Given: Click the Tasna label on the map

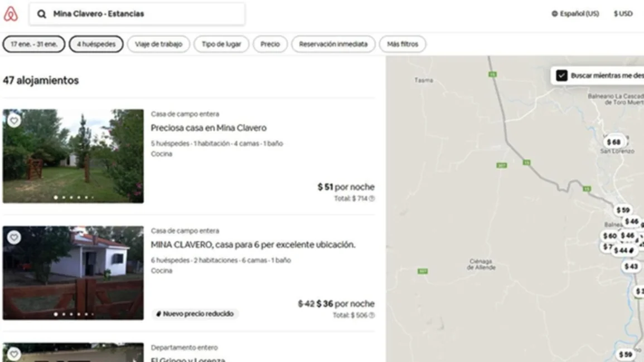Looking at the screenshot, I should pyautogui.click(x=424, y=80).
